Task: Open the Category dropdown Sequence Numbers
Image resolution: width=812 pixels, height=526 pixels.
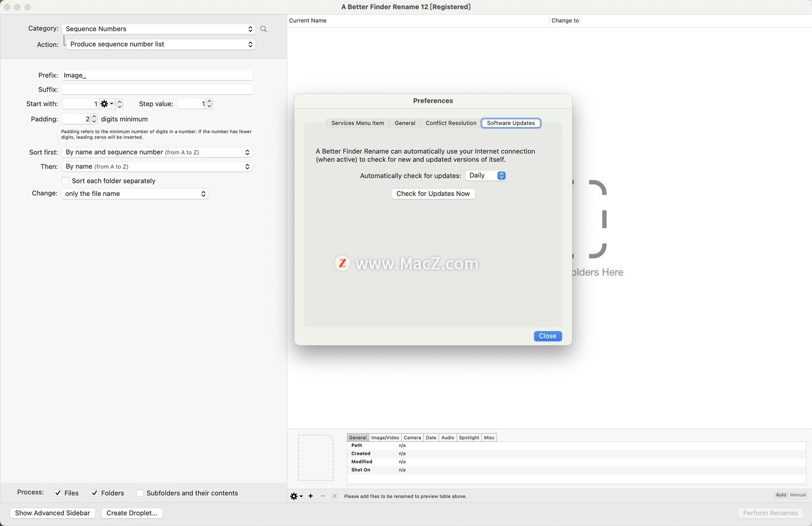Action: tap(159, 29)
